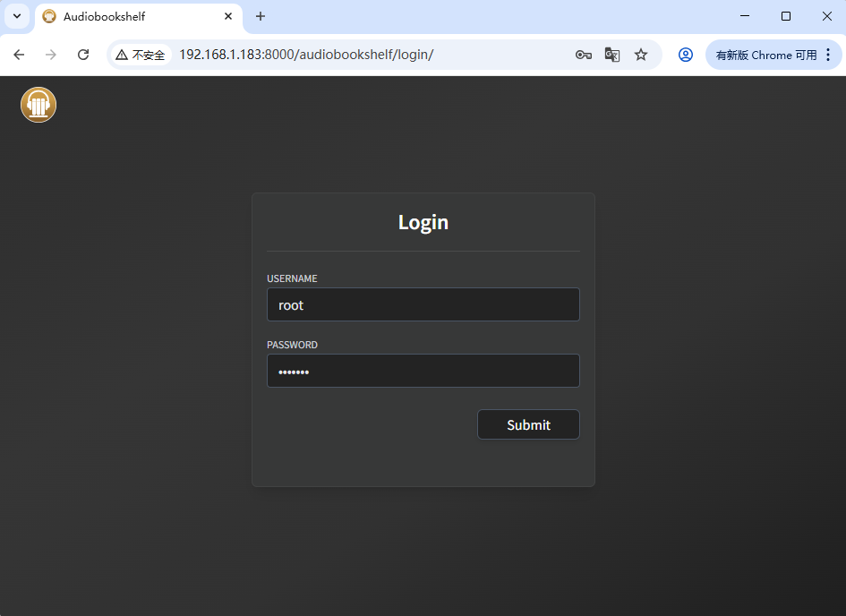Click the Login heading text
846x616 pixels.
pos(423,222)
